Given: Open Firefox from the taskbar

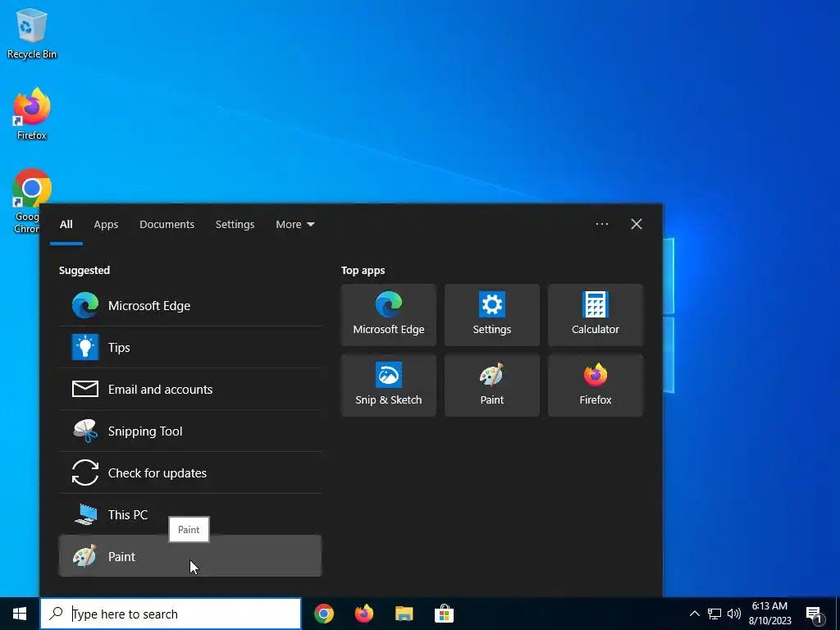Looking at the screenshot, I should pos(364,614).
